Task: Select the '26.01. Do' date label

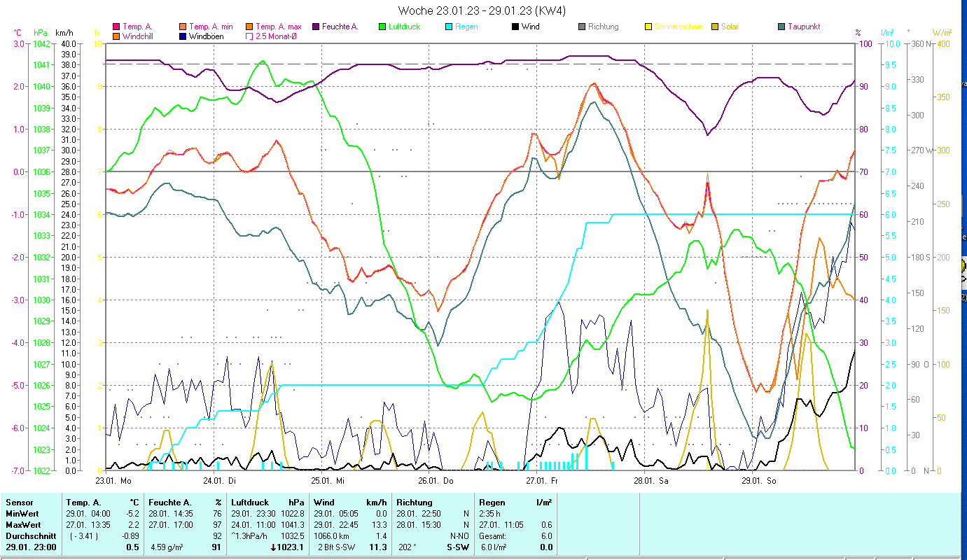Action: pos(436,481)
